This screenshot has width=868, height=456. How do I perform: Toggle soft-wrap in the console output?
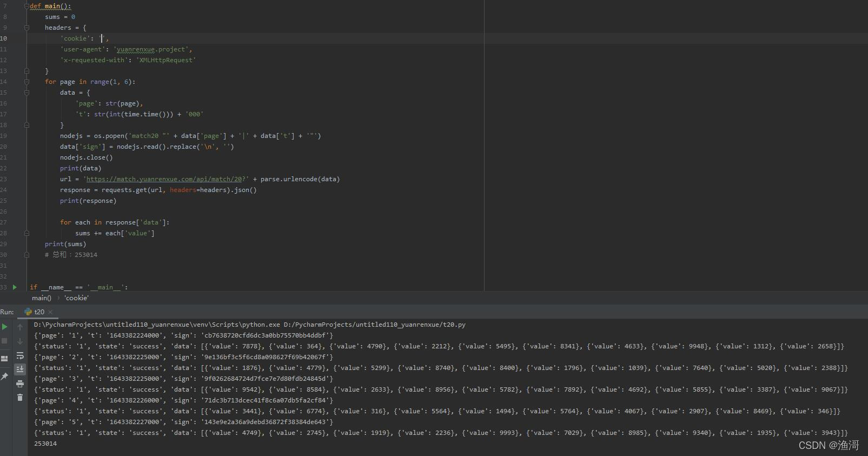click(20, 355)
